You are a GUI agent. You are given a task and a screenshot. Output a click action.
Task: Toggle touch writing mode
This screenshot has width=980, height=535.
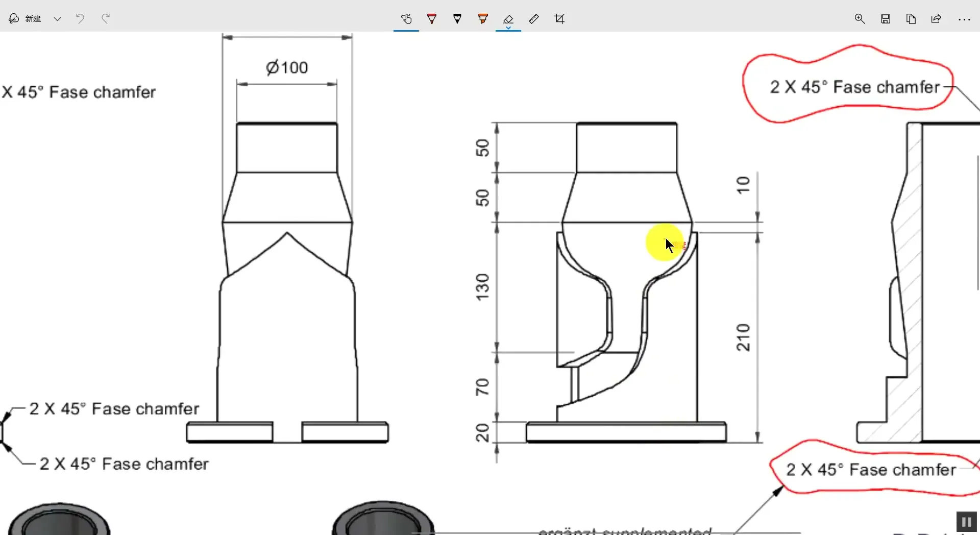click(x=406, y=19)
